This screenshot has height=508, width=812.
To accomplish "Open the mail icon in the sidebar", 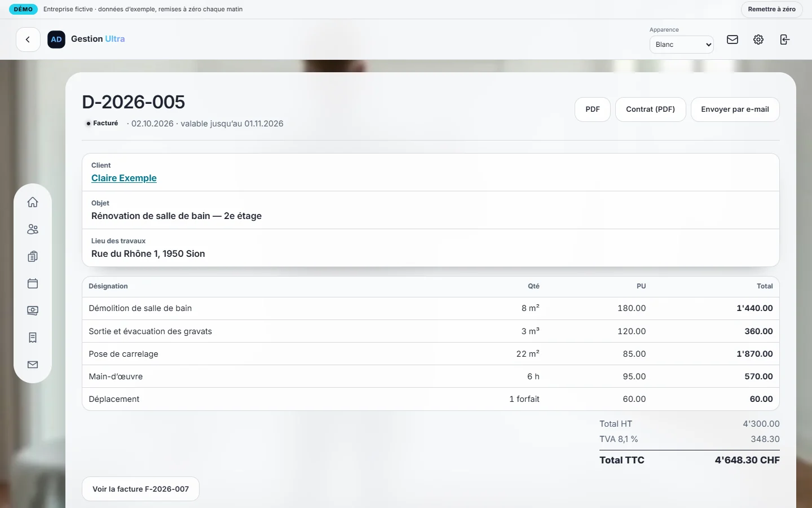I will coord(33,365).
